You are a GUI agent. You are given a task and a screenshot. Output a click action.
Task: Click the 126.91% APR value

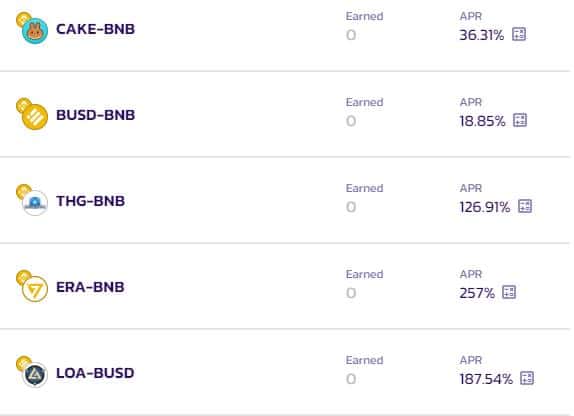485,207
